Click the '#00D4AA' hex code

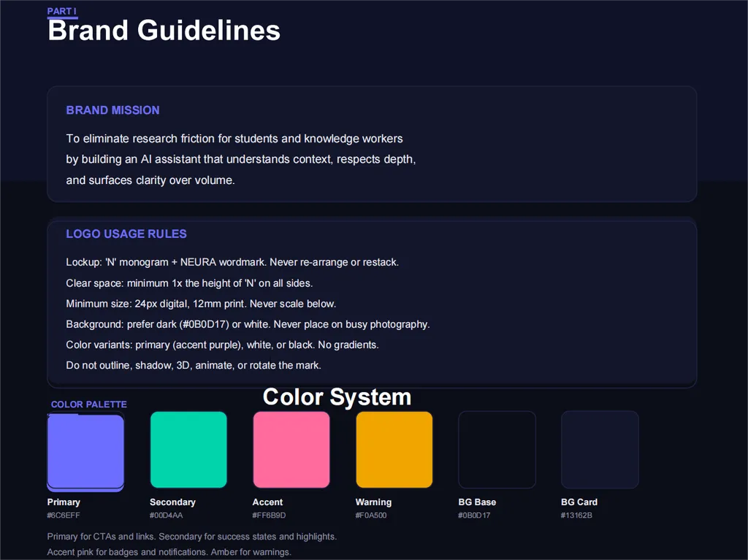166,515
